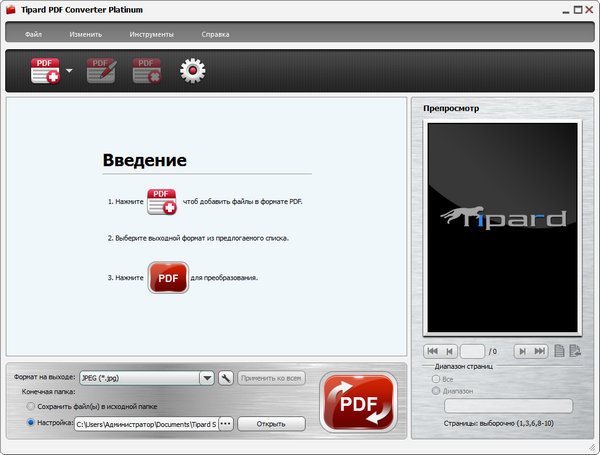Click the Remove PDF toolbar icon
This screenshot has width=600, height=455.
pyautogui.click(x=147, y=70)
